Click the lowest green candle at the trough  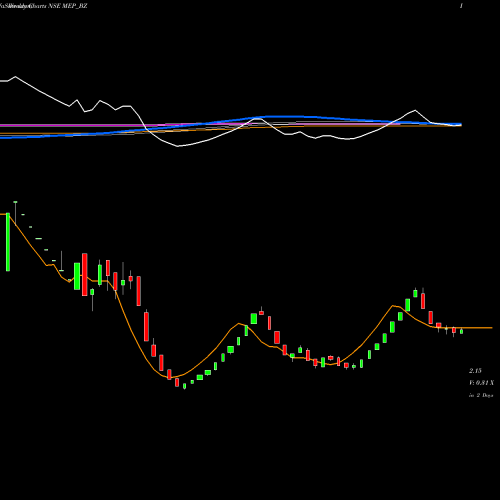pyautogui.click(x=184, y=386)
